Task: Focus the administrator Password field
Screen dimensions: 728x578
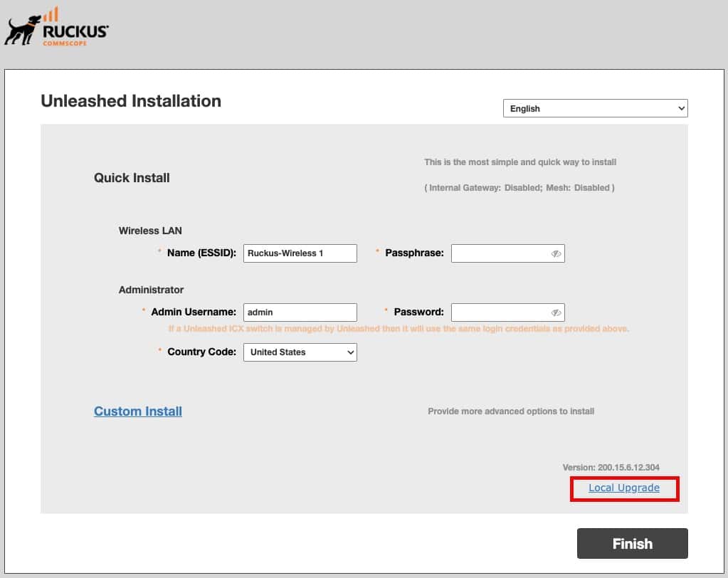Action: (508, 312)
